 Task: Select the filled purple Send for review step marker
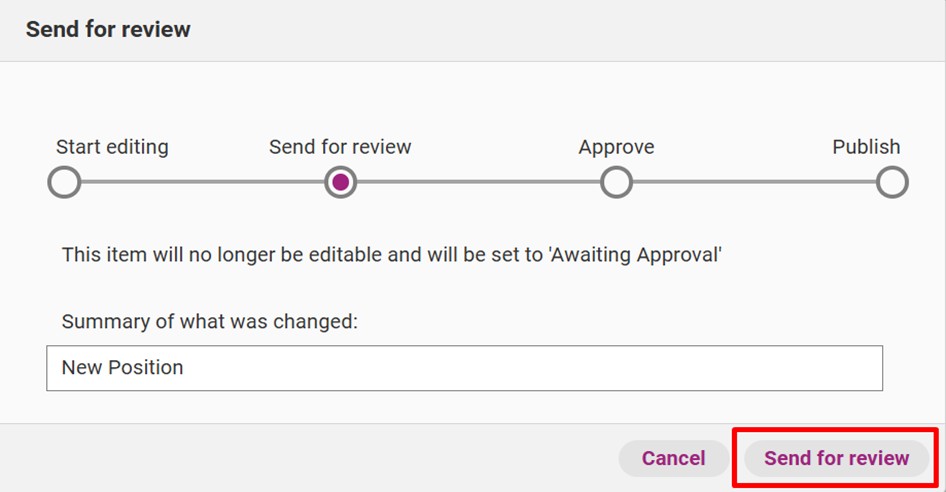point(340,182)
